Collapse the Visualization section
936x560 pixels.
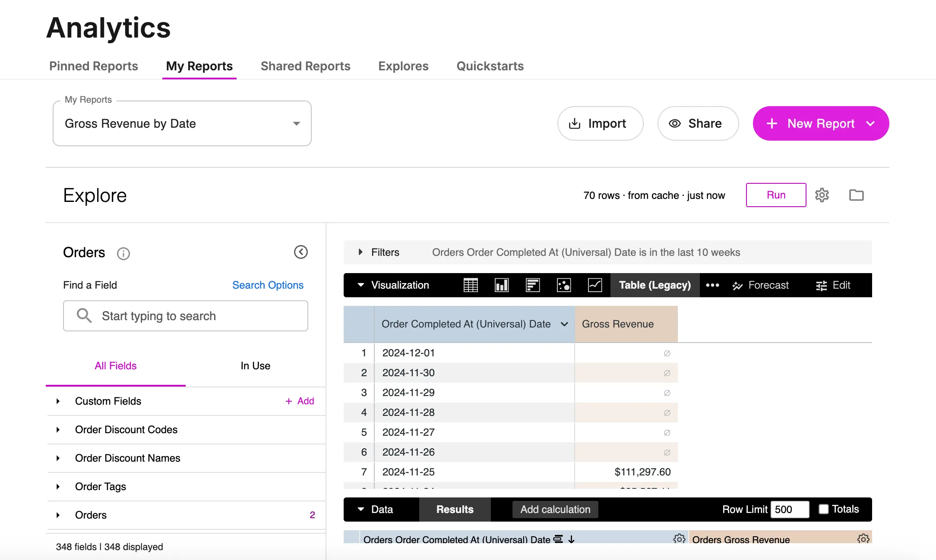coord(361,285)
